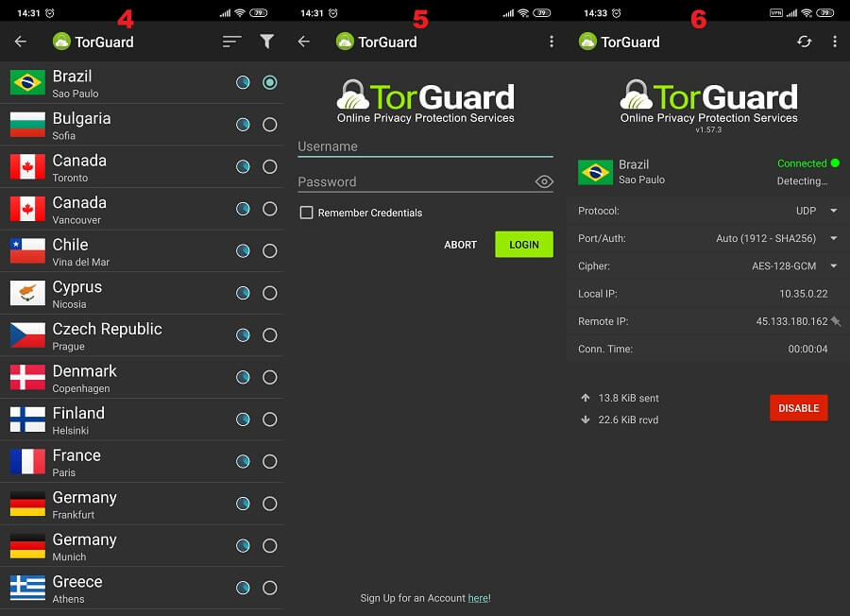Tap globe icon for Germany Frankfurt

(243, 504)
